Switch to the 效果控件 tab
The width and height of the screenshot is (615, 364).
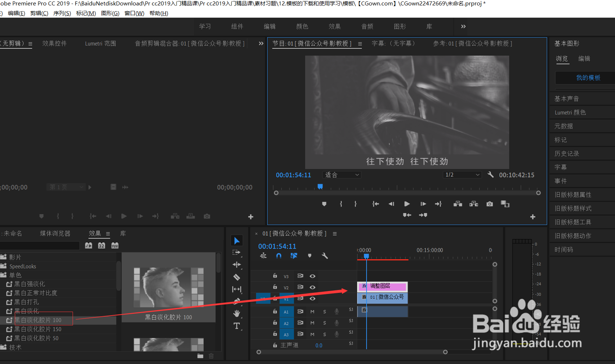55,43
